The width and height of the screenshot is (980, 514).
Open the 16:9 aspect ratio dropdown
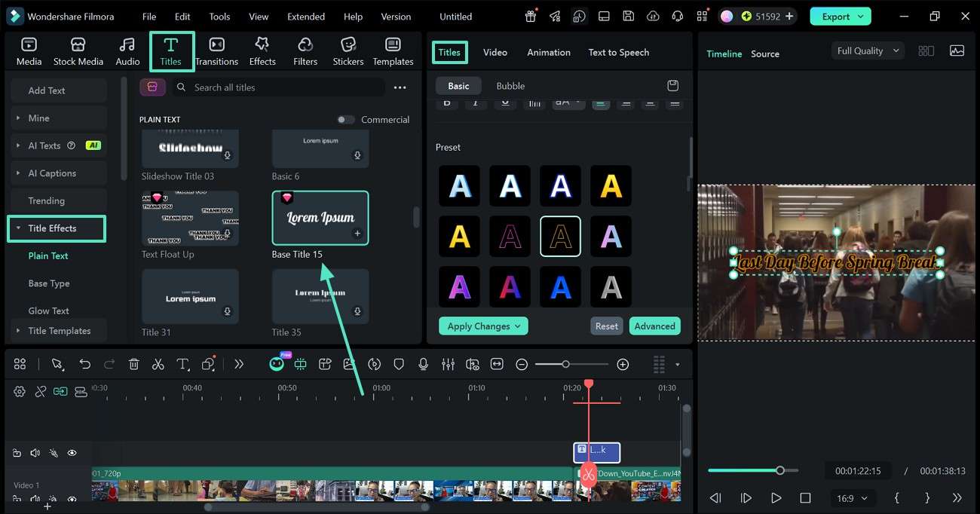point(852,498)
